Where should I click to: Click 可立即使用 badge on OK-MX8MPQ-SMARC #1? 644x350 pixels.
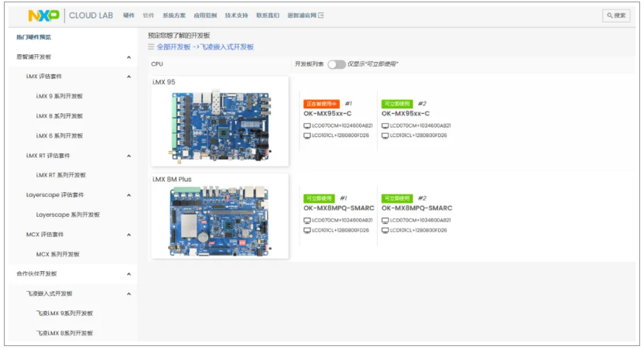click(x=319, y=198)
